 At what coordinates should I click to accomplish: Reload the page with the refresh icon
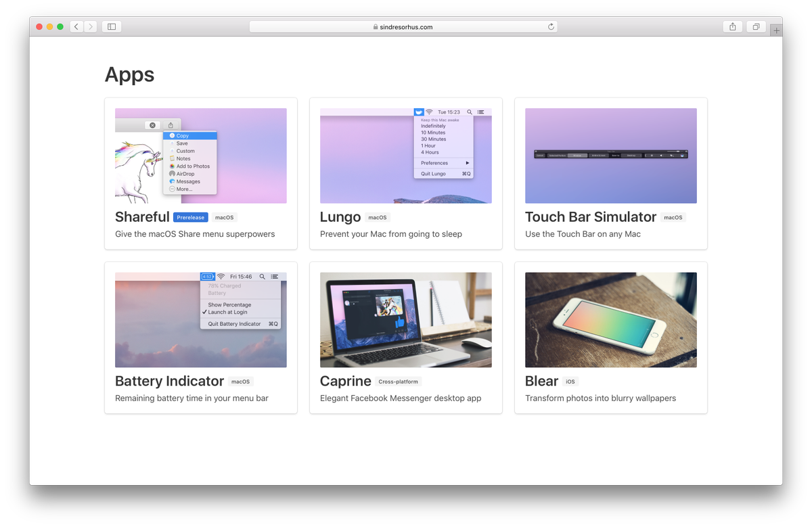pos(551,27)
